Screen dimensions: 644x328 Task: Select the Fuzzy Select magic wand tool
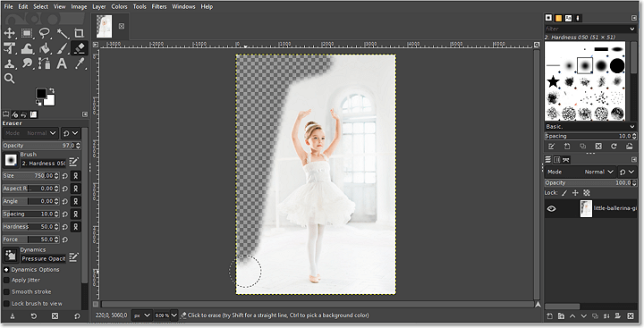[x=62, y=33]
